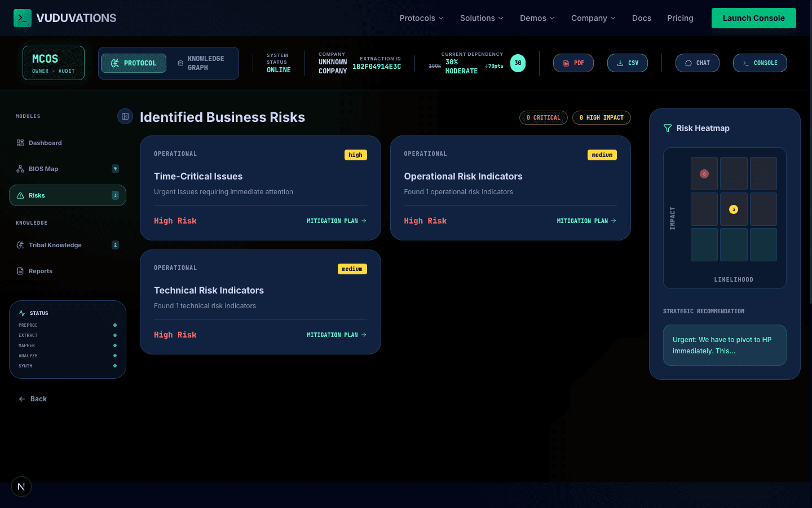This screenshot has height=508, width=812.
Task: Collapse the sidebar panel toggle icon
Action: coord(125,116)
